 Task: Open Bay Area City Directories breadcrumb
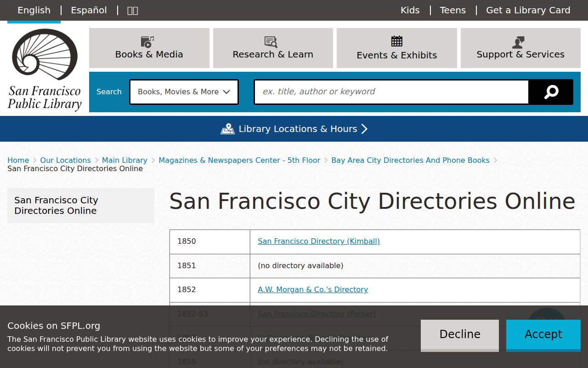coord(410,160)
